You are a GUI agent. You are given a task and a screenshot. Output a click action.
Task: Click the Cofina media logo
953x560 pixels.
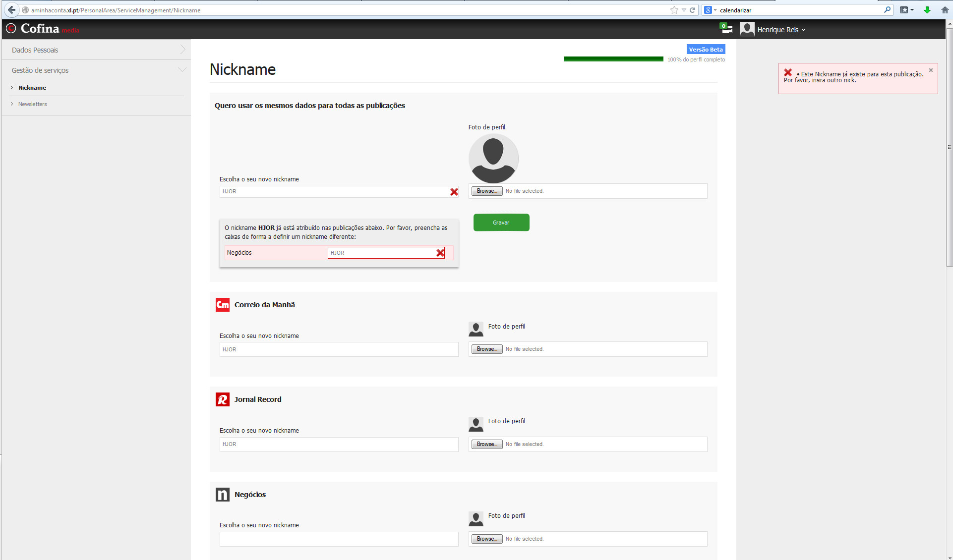[x=42, y=29]
